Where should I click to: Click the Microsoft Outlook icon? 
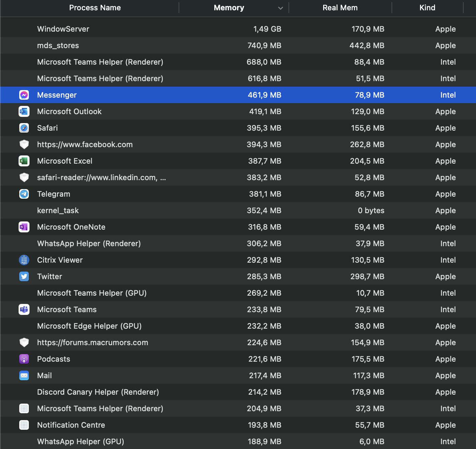24,111
